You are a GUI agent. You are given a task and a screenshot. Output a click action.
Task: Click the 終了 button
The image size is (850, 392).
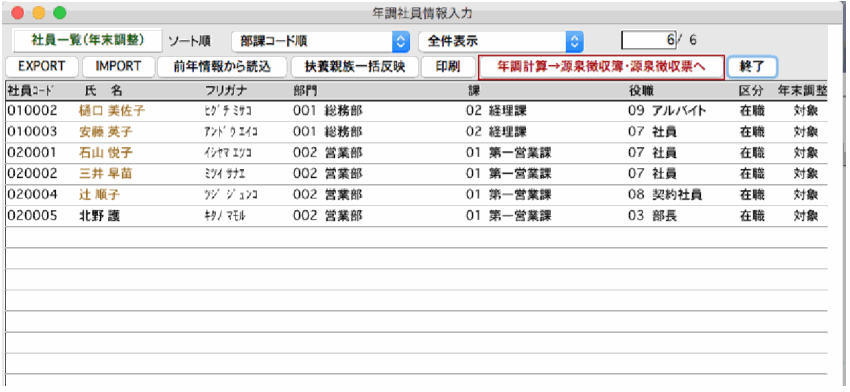[x=752, y=67]
